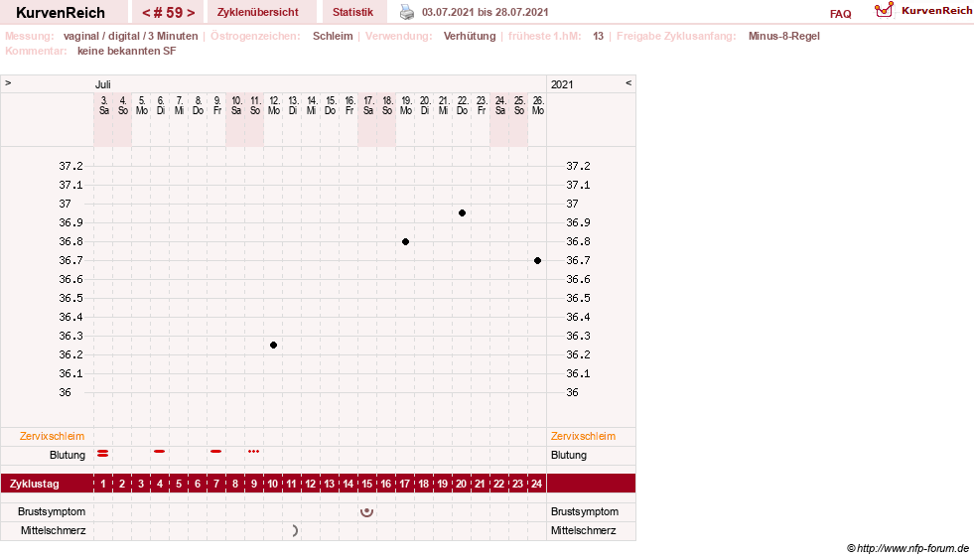Image resolution: width=974 pixels, height=560 pixels.
Task: Open the KurvenReich link at top right
Action: pos(936,11)
